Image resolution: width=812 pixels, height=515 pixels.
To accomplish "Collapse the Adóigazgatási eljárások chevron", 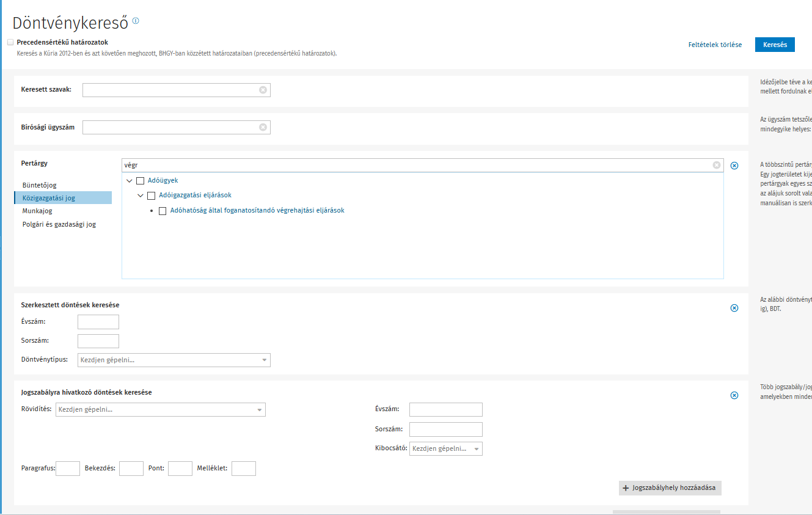I will coord(141,195).
